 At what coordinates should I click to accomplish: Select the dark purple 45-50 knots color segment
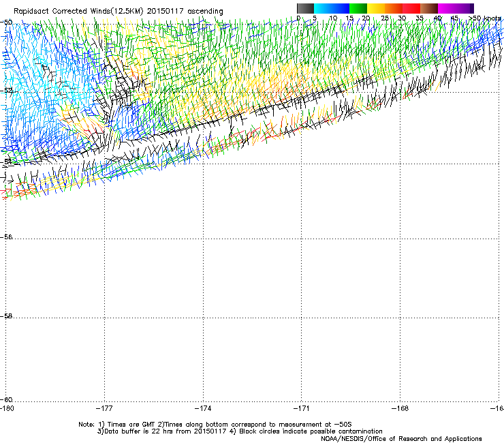click(x=464, y=8)
